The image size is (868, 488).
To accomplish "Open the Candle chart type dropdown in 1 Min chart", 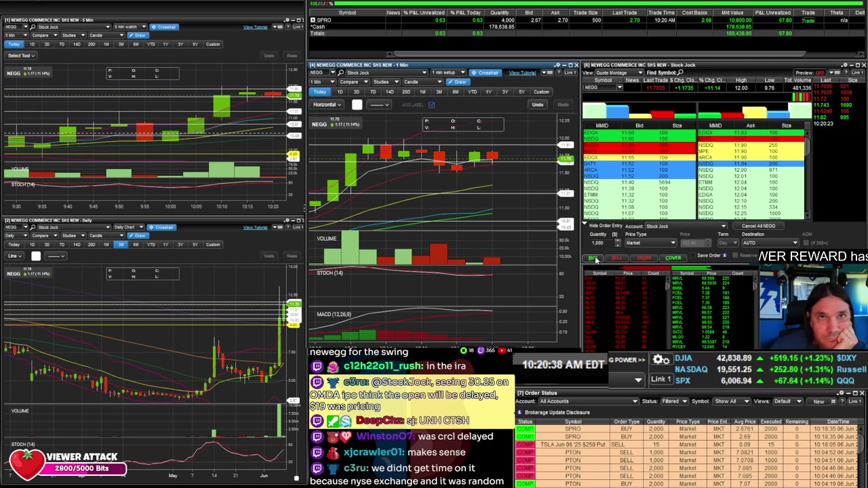I will 424,81.
